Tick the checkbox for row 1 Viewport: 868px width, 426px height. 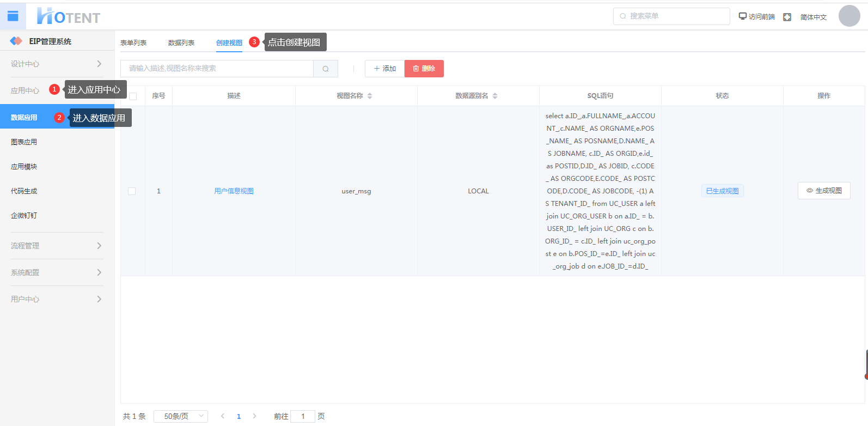pyautogui.click(x=132, y=191)
